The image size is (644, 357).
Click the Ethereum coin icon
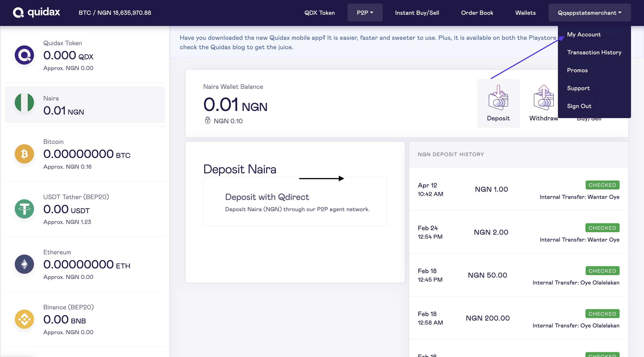[x=24, y=264]
